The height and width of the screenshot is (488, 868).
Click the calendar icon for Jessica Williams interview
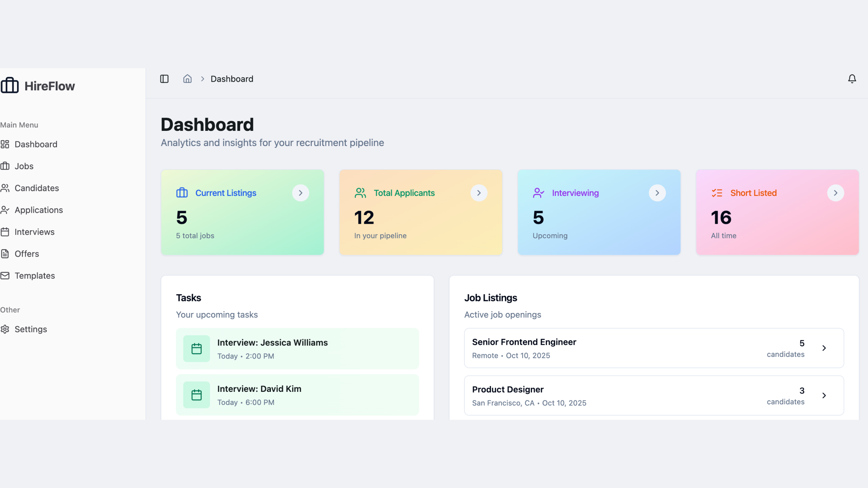pyautogui.click(x=196, y=348)
